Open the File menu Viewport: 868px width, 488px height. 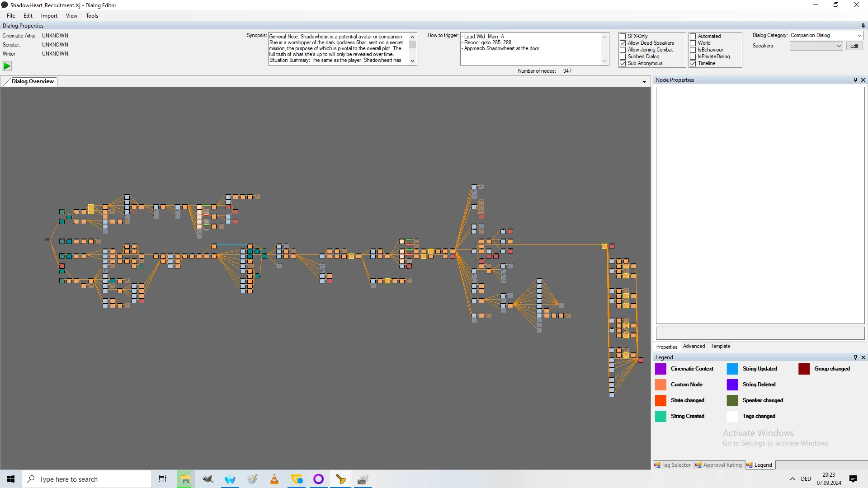pyautogui.click(x=11, y=15)
